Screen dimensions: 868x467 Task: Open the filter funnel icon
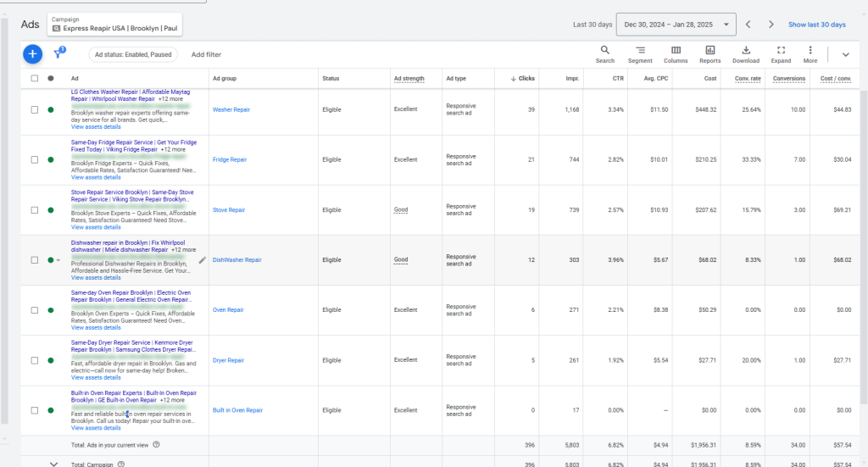pyautogui.click(x=60, y=54)
